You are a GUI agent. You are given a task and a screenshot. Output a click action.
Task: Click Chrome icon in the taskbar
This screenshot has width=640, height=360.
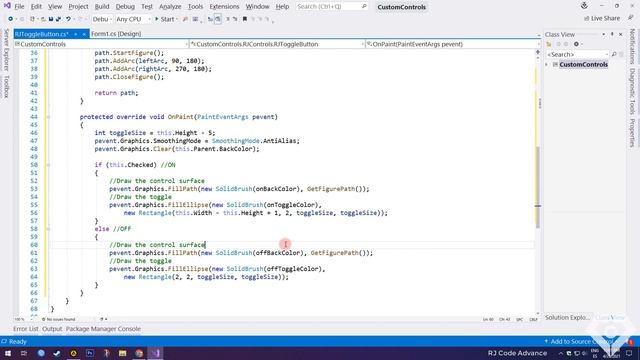[139, 353]
